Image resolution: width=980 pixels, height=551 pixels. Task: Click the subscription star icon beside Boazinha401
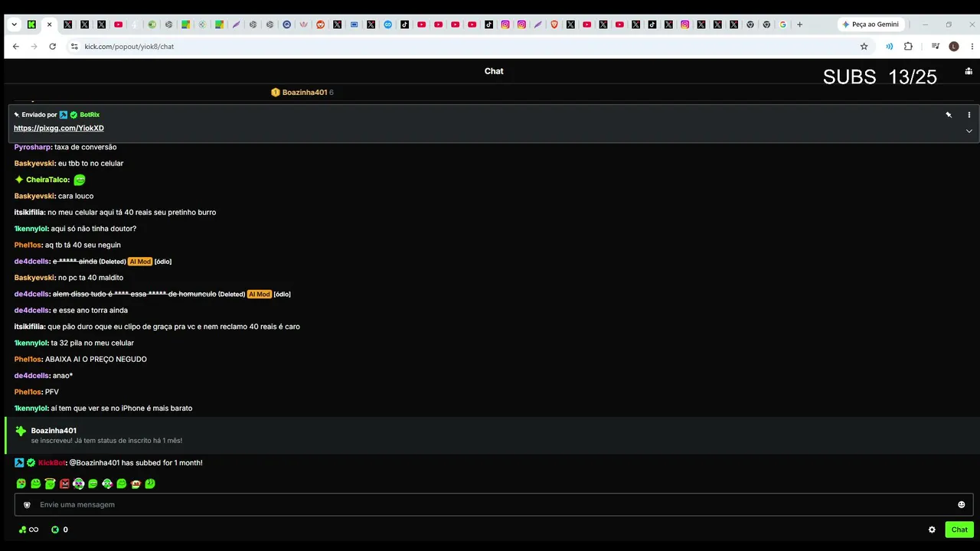coord(21,431)
